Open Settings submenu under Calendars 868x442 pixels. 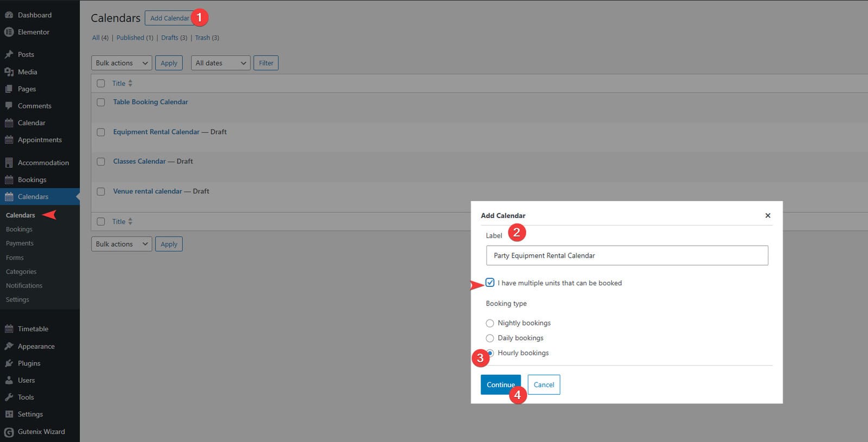tap(17, 300)
